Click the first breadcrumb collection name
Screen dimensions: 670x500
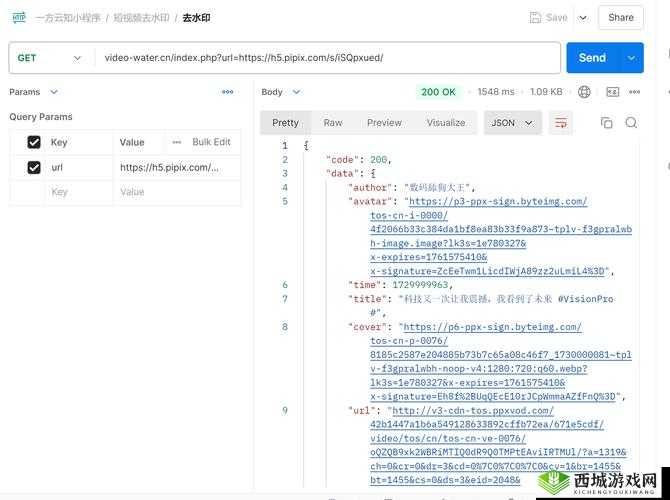pyautogui.click(x=68, y=18)
